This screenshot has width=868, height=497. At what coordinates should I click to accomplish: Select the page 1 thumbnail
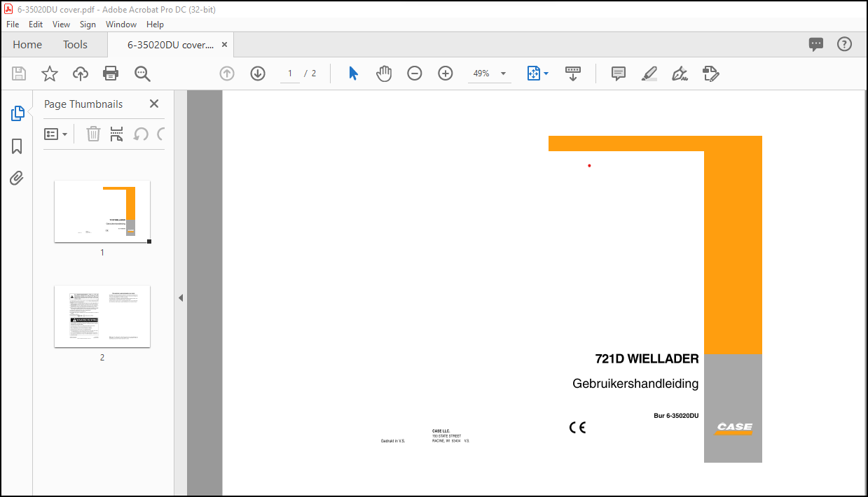(102, 211)
